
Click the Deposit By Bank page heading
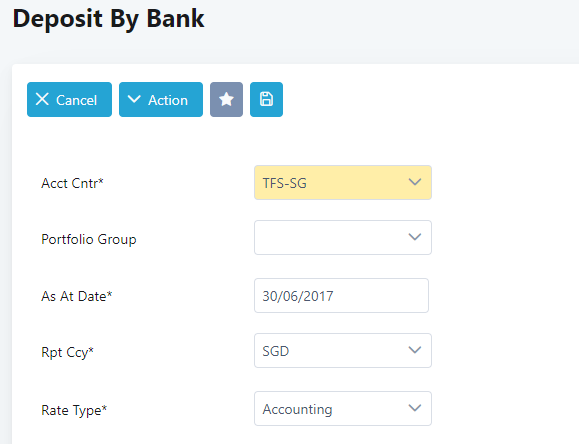pyautogui.click(x=109, y=19)
